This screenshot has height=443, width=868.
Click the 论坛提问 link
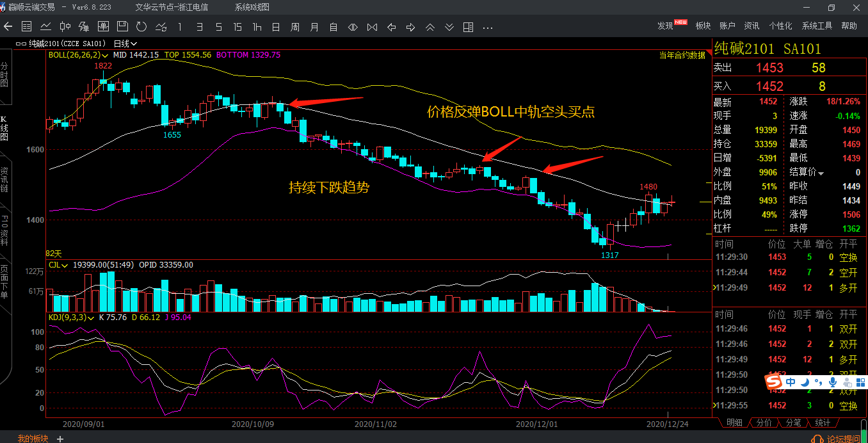(844, 439)
